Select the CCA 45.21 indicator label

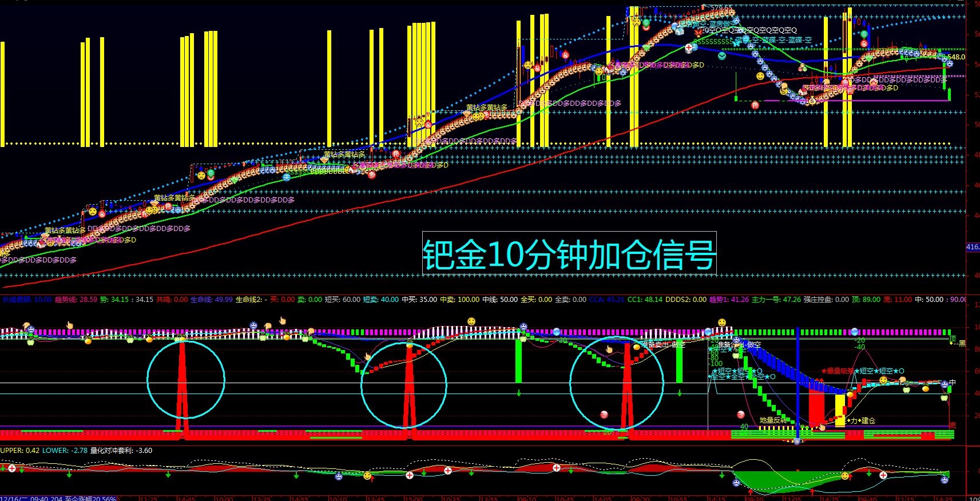coord(606,299)
